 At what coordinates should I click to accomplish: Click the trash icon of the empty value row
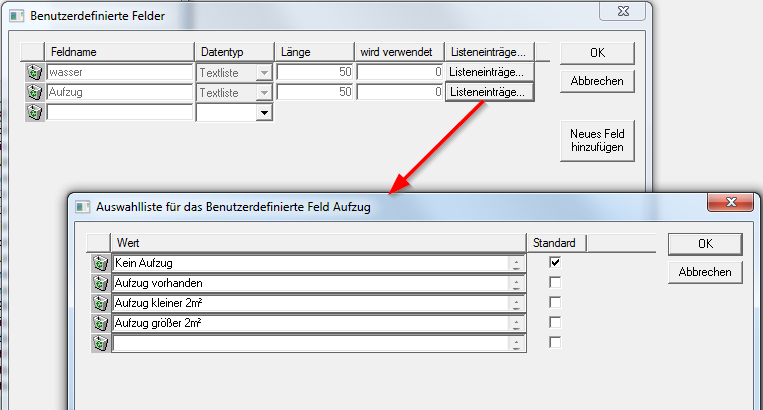[x=100, y=343]
